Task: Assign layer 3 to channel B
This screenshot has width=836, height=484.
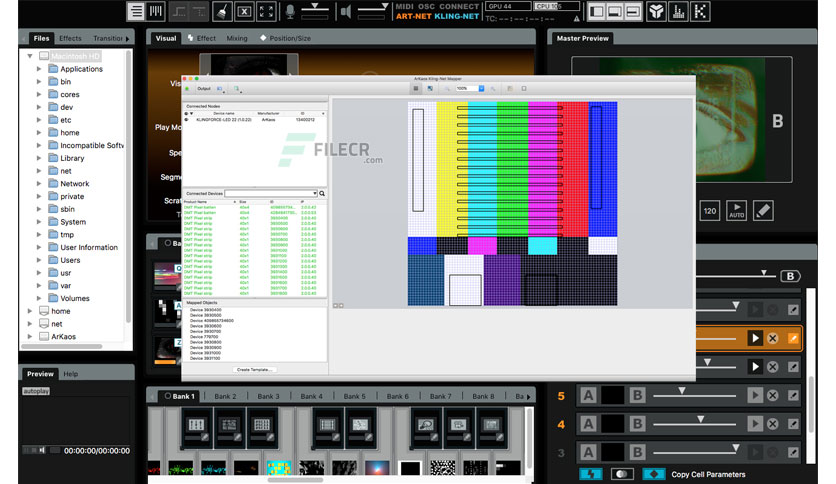Action: pos(637,453)
